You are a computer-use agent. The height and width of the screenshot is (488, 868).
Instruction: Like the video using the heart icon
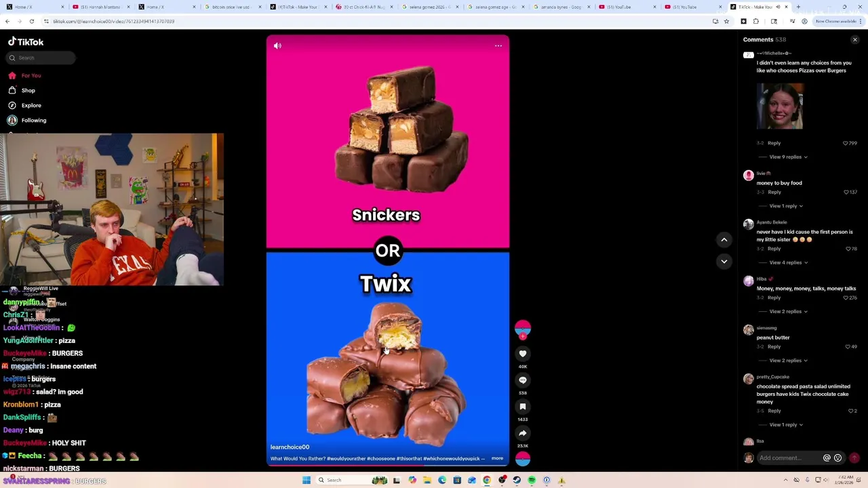pos(523,354)
